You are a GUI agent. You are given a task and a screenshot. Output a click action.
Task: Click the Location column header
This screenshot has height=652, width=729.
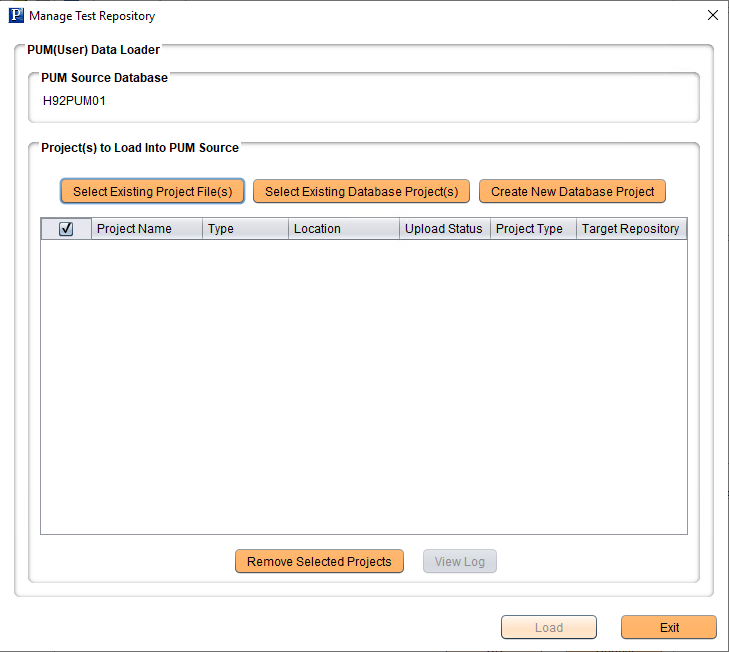point(344,229)
